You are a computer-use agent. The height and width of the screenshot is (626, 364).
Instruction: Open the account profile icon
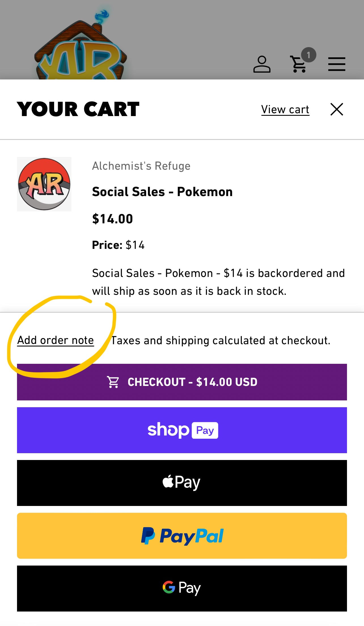tap(262, 64)
